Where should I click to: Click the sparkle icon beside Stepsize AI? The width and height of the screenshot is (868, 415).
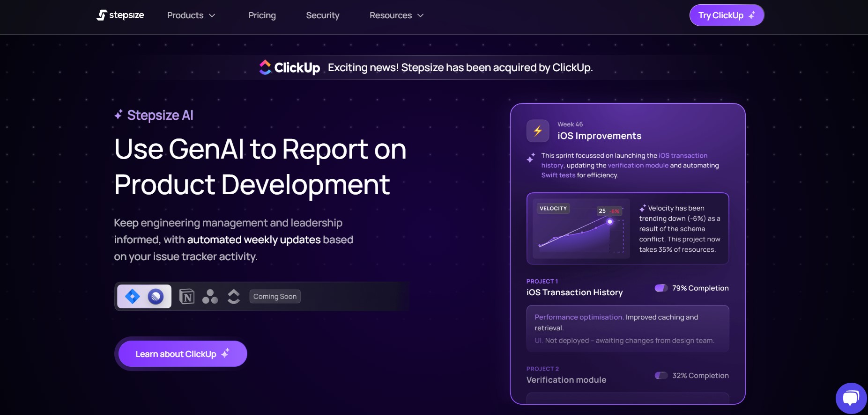[x=119, y=115]
